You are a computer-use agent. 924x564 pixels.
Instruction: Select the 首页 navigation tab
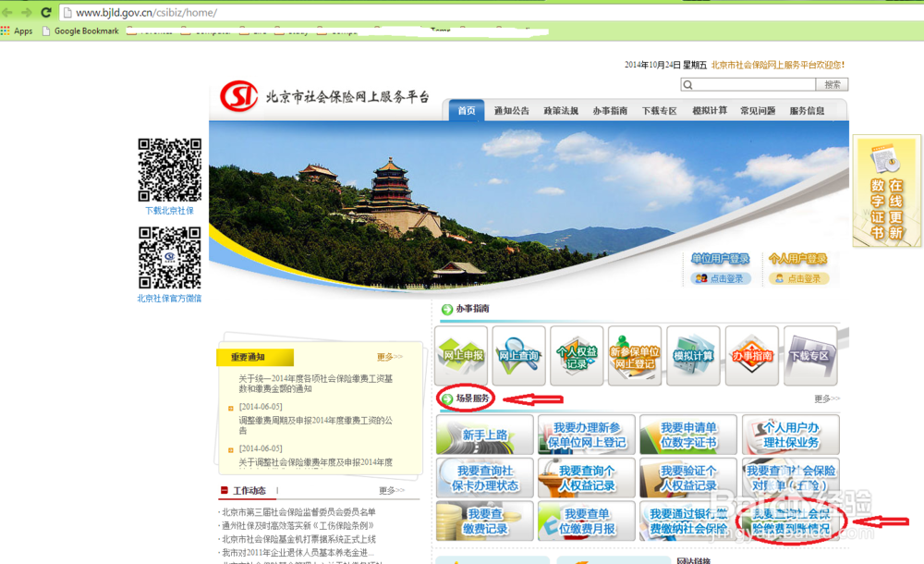click(x=467, y=110)
